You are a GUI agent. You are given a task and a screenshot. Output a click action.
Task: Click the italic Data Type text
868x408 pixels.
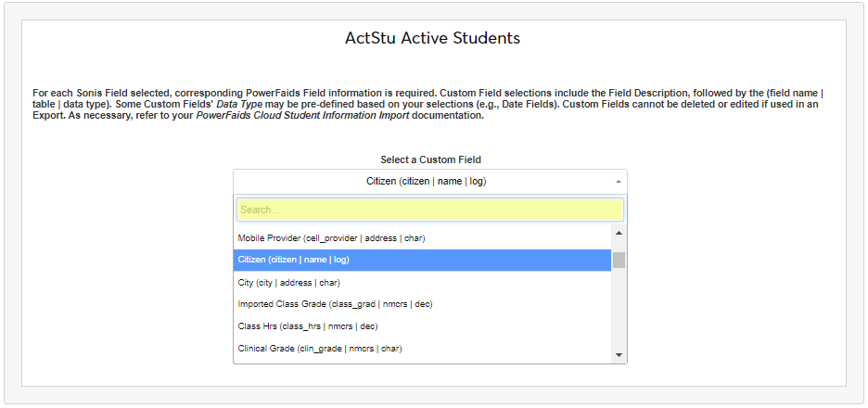click(241, 104)
